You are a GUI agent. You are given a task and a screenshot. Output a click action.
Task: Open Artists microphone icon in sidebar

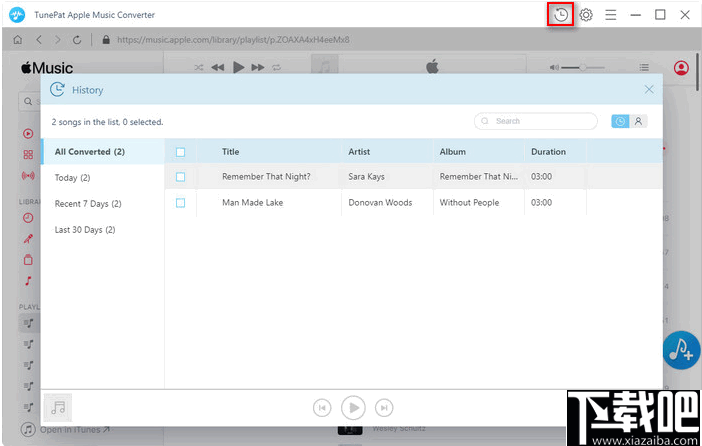coord(28,239)
